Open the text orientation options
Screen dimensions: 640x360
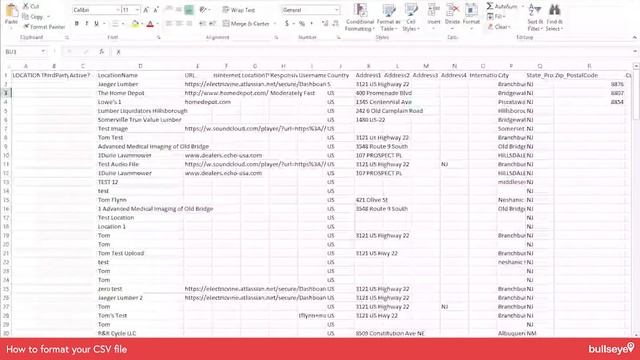pos(204,10)
